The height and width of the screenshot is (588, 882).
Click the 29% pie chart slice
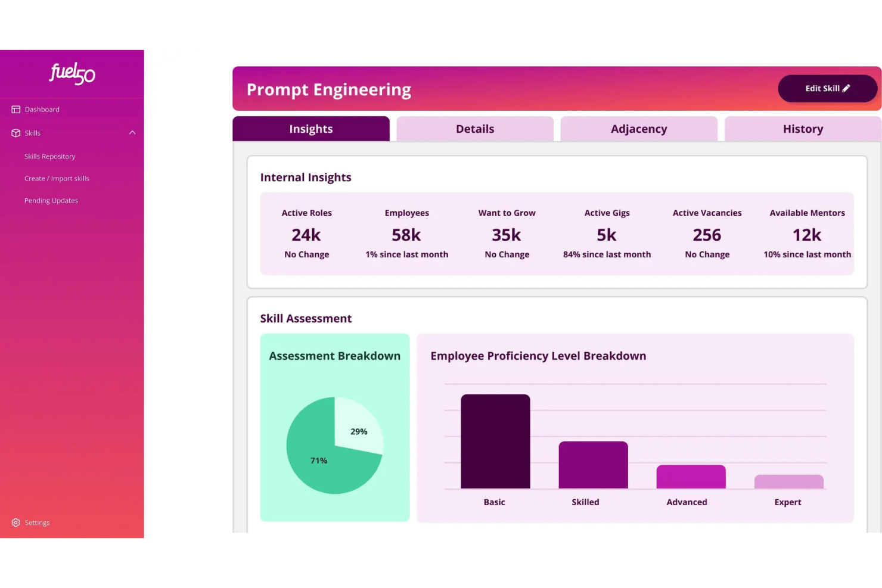coord(359,431)
